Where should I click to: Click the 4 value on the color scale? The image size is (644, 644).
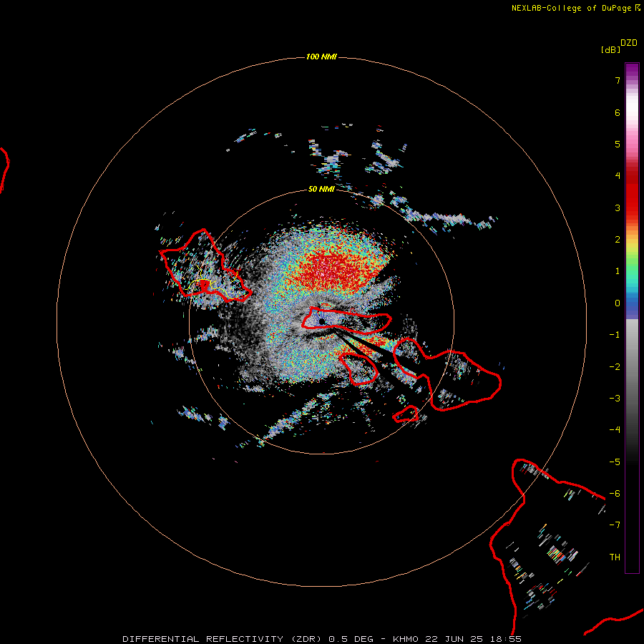coord(618,176)
